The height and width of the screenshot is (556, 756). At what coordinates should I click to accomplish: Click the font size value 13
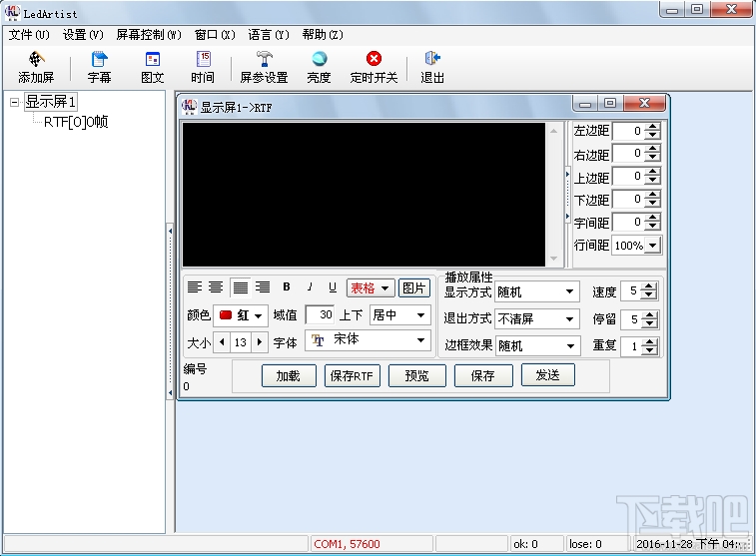coord(240,342)
